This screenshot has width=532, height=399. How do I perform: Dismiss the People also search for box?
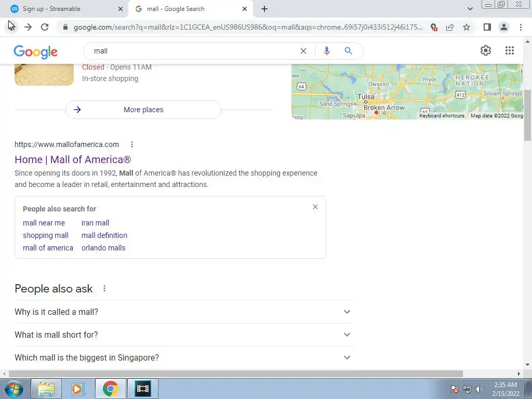[315, 207]
